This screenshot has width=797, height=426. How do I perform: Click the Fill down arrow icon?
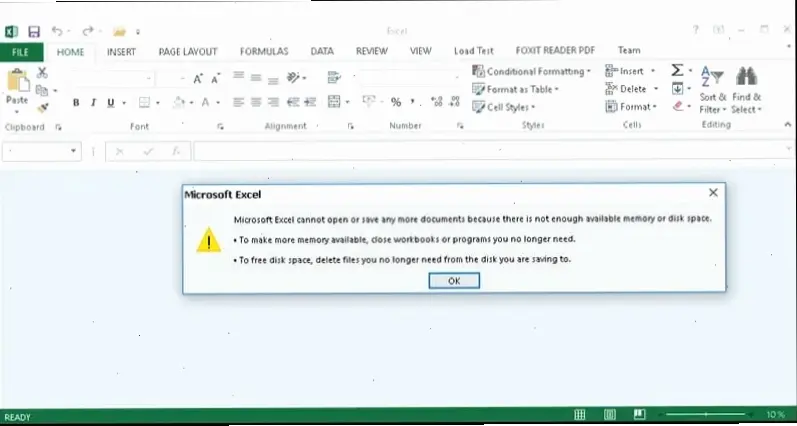click(x=677, y=89)
